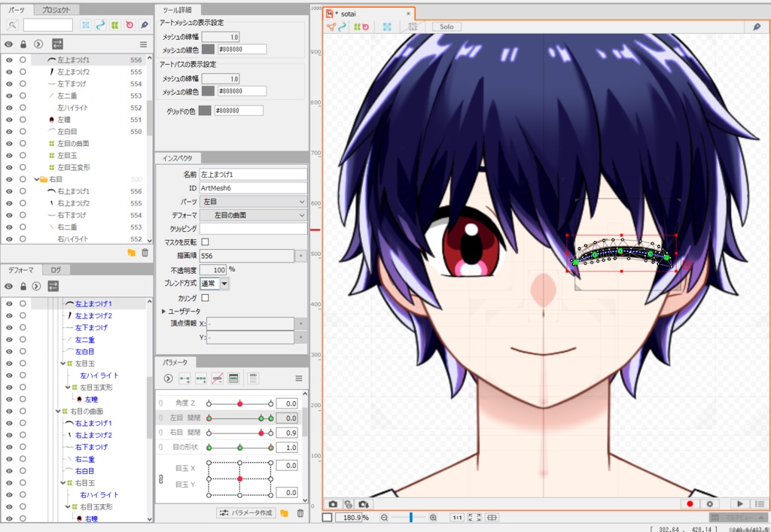This screenshot has width=771, height=532.
Task: Click the delete keys parameter icon
Action: pos(218,378)
